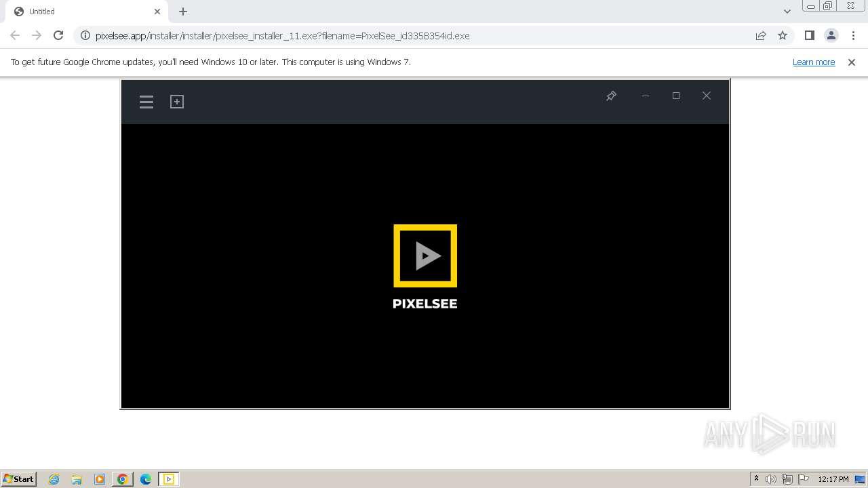Click the yellow PixelSee play logo
Viewport: 868px width, 488px height.
(x=425, y=256)
